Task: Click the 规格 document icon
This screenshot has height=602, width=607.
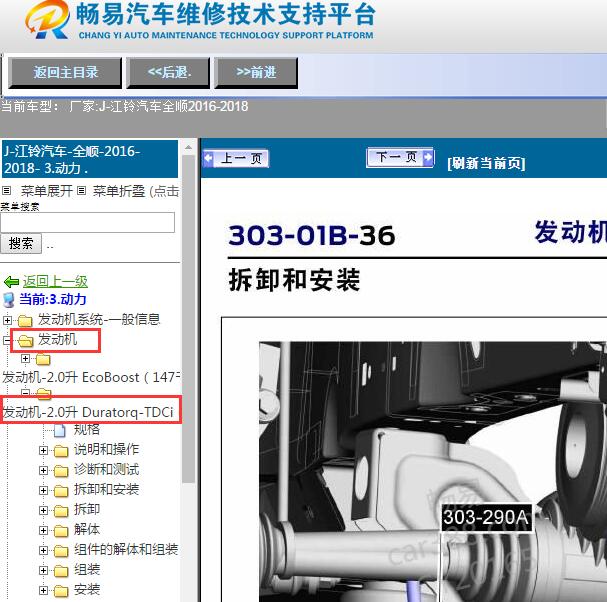Action: (x=60, y=430)
